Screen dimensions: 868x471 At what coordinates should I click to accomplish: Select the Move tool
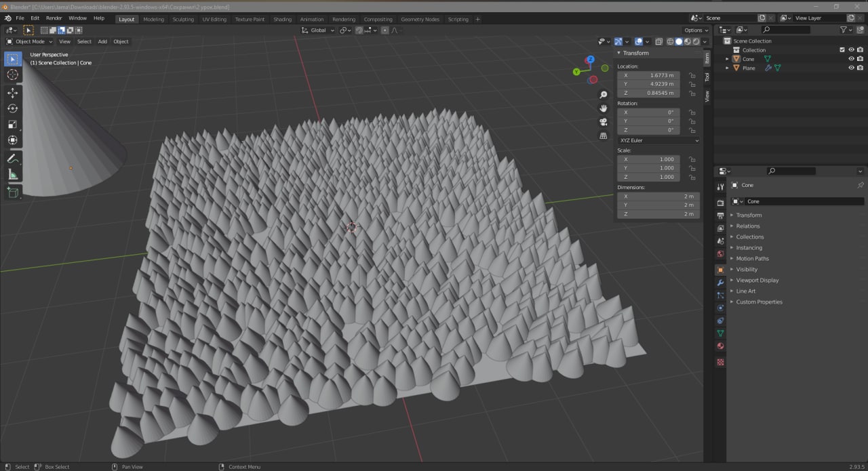tap(12, 93)
